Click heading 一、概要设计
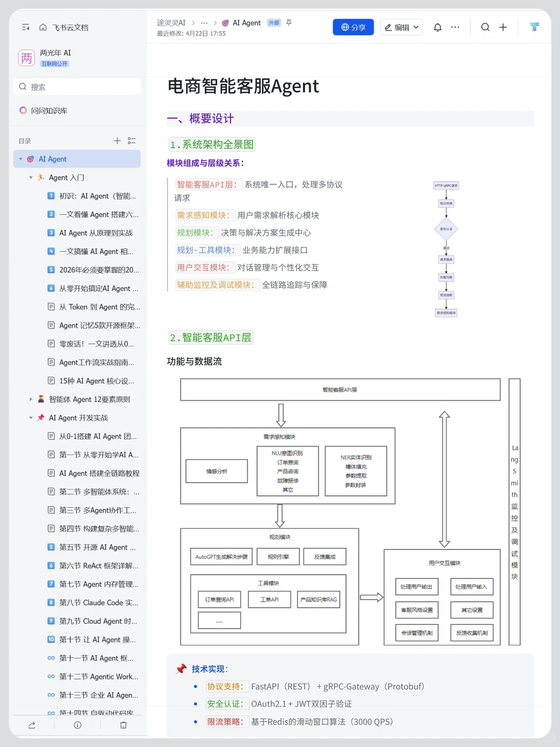560x747 pixels. (200, 119)
